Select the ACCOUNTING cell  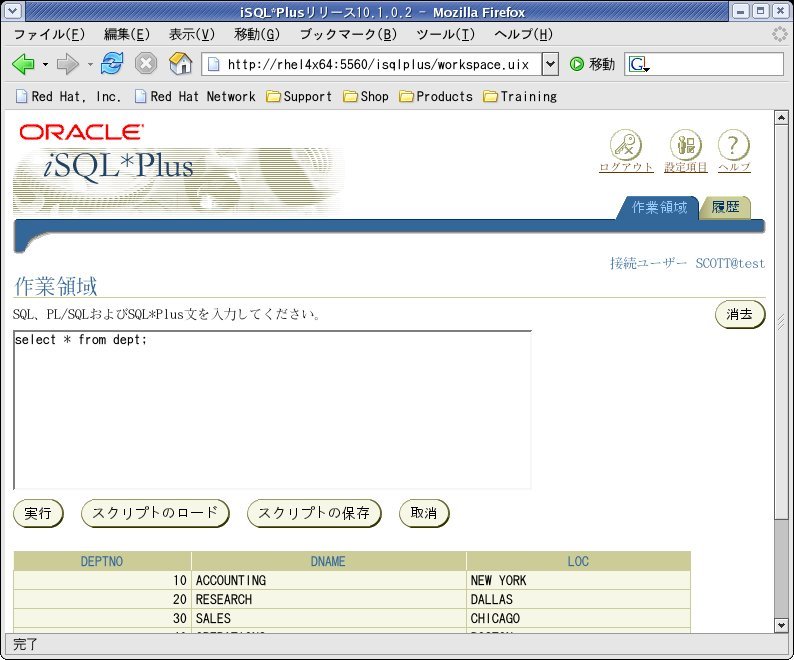[x=328, y=580]
